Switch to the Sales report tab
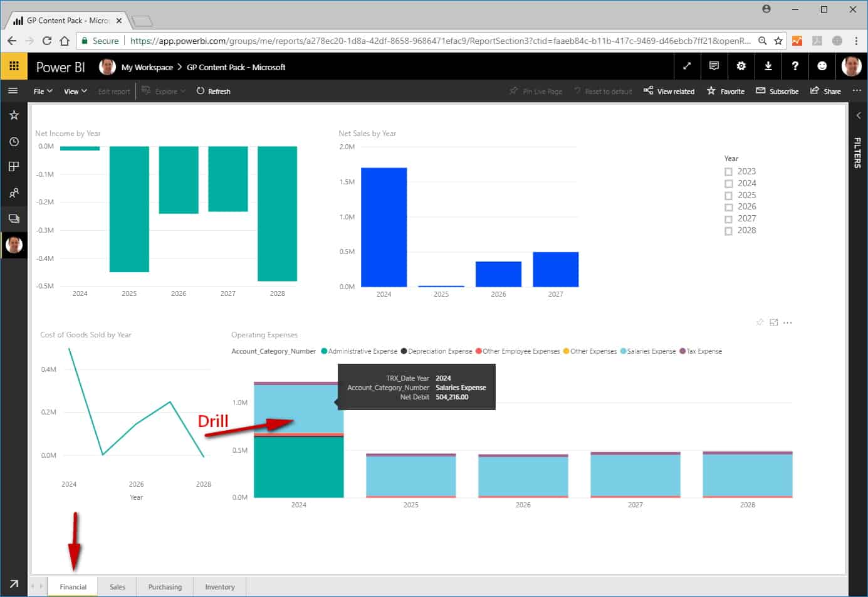Image resolution: width=868 pixels, height=597 pixels. click(x=117, y=587)
